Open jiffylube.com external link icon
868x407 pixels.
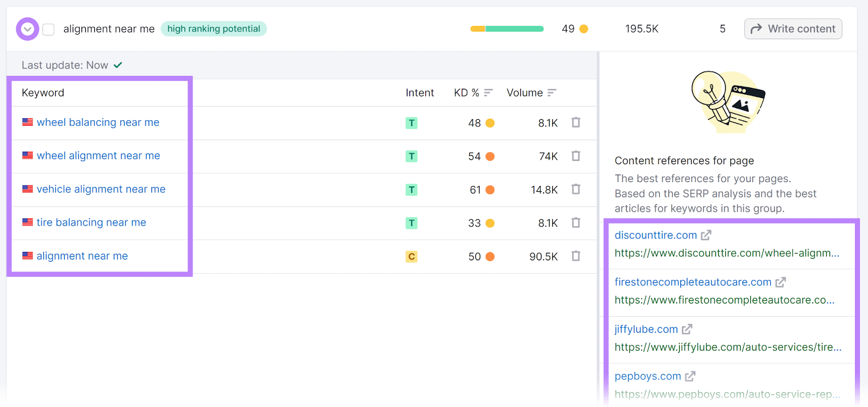click(x=687, y=330)
